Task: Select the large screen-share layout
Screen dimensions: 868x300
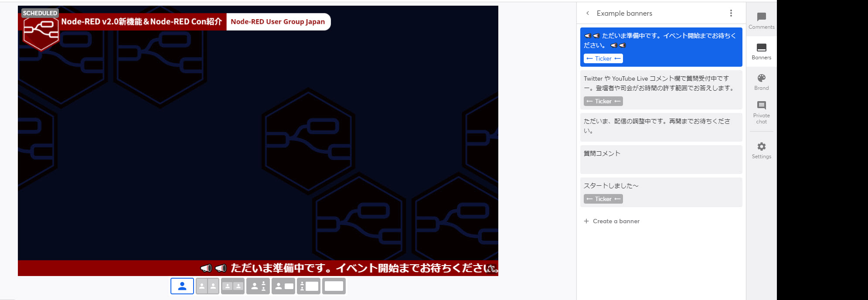Action: [309, 286]
